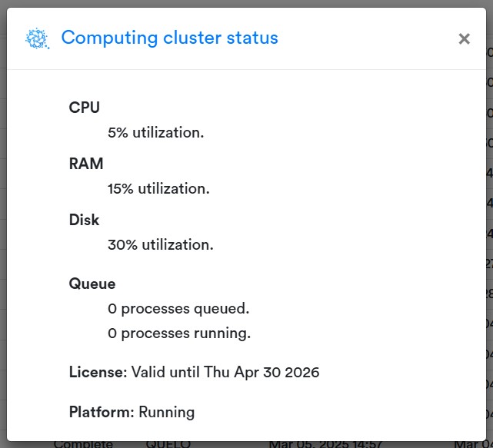Select the 15% utilization text
Viewport: 493px width, 448px height.
pyautogui.click(x=158, y=188)
